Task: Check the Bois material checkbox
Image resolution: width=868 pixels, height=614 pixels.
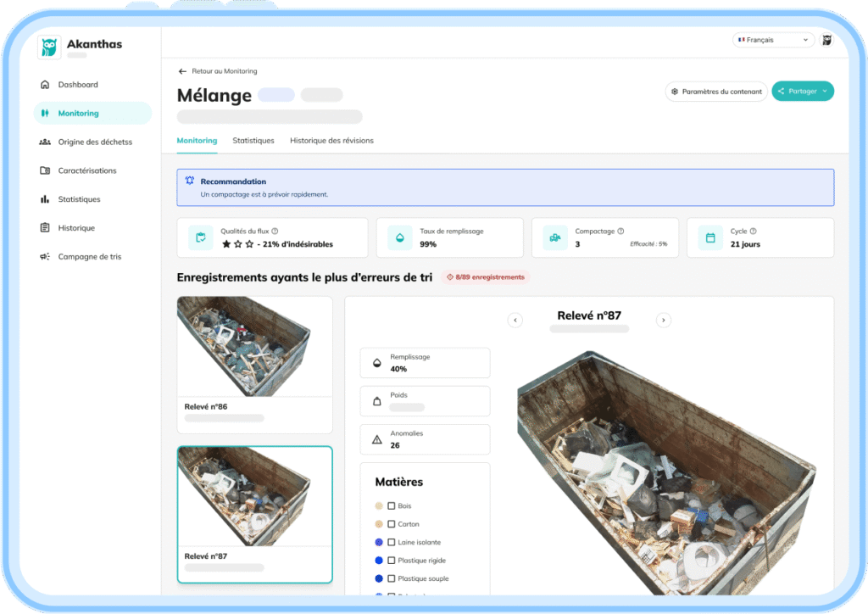Action: point(392,506)
